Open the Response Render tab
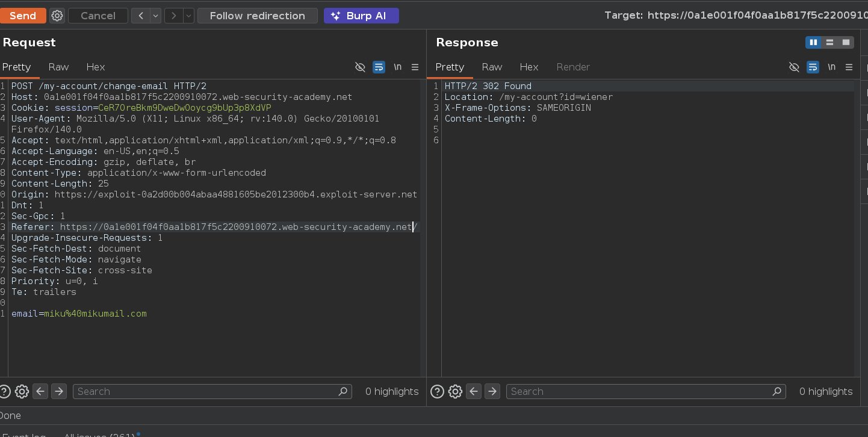This screenshot has height=437, width=868. (x=573, y=67)
